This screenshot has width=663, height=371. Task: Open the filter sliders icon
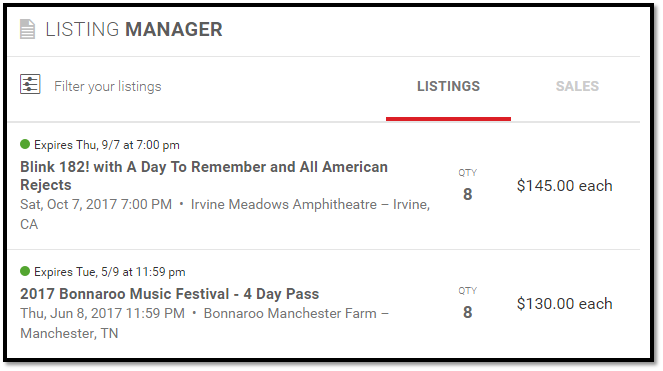[30, 84]
